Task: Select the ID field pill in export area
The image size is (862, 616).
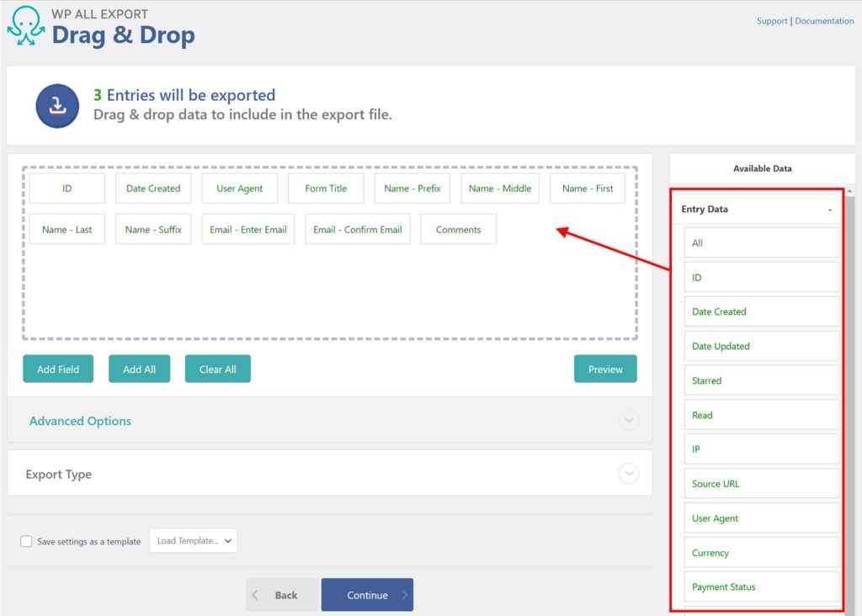Action: coord(67,188)
